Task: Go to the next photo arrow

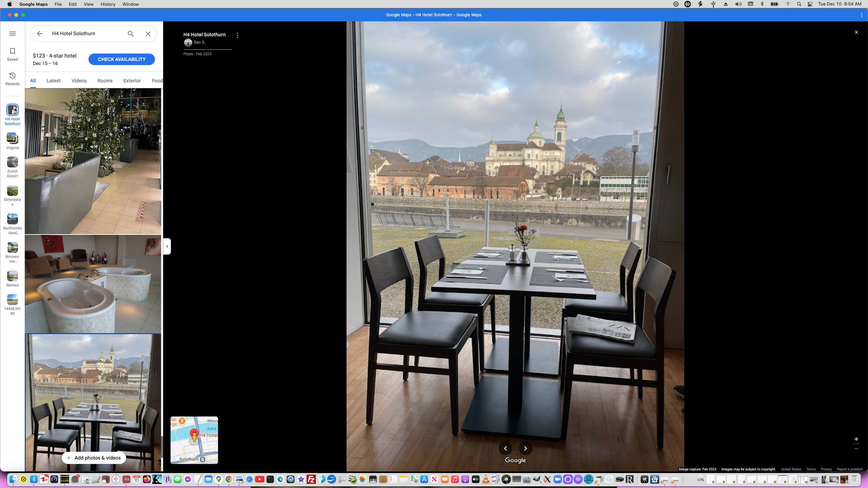Action: coord(526,448)
